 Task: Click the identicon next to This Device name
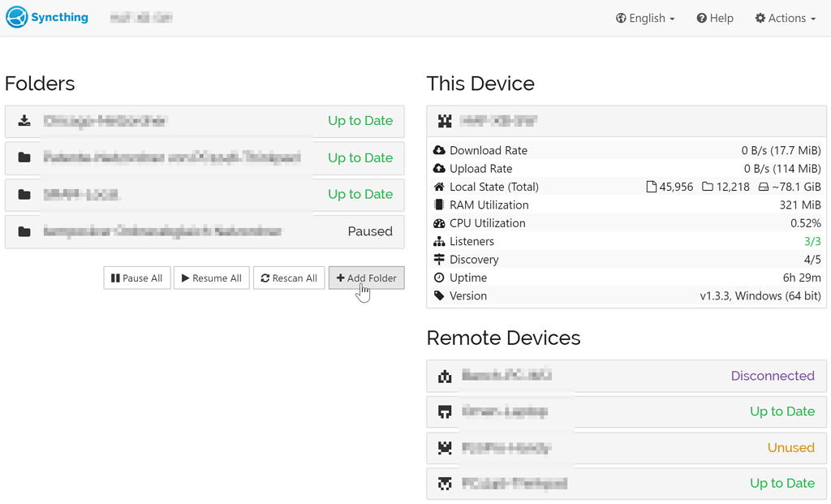pos(444,120)
